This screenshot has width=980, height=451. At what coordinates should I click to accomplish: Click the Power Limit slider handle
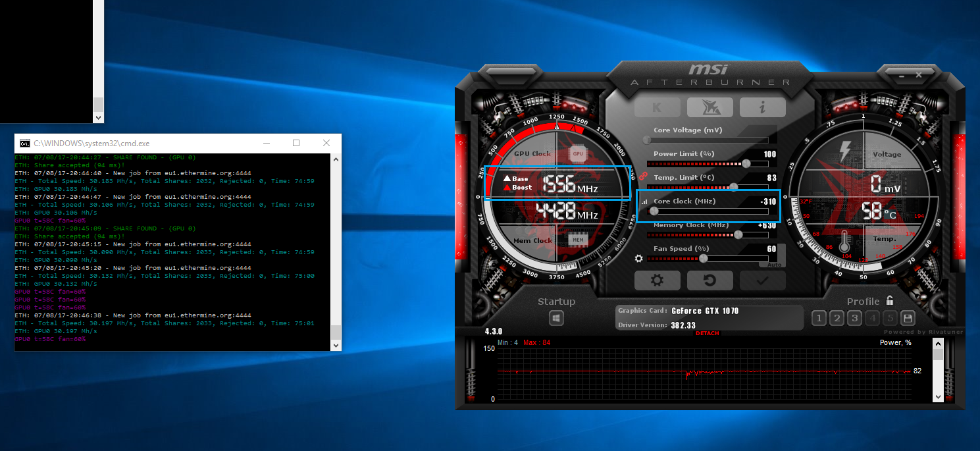tap(746, 163)
